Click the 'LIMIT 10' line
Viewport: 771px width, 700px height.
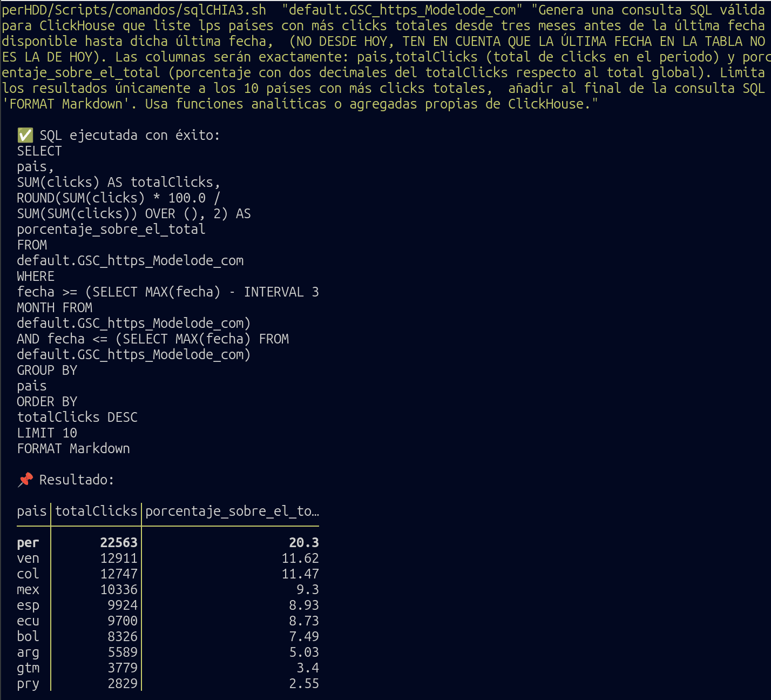(47, 433)
